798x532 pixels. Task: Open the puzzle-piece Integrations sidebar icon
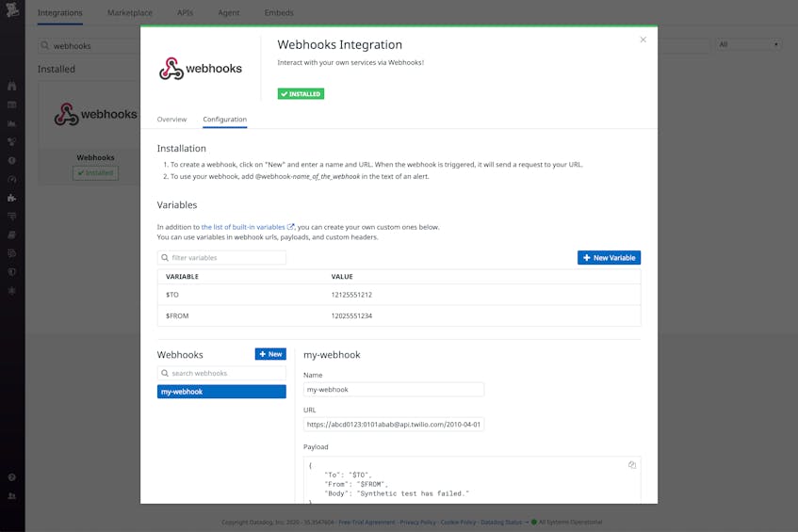tap(11, 198)
